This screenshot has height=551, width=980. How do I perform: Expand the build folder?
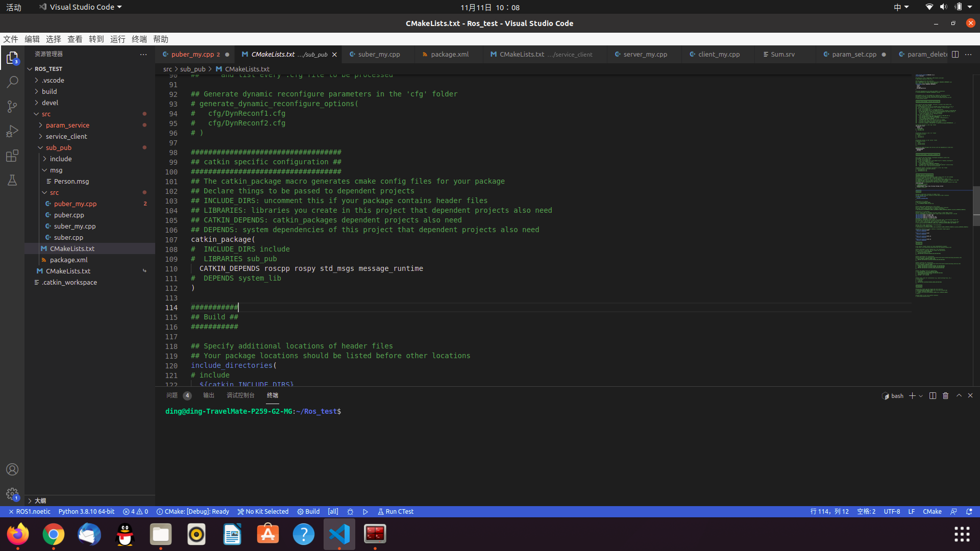49,91
